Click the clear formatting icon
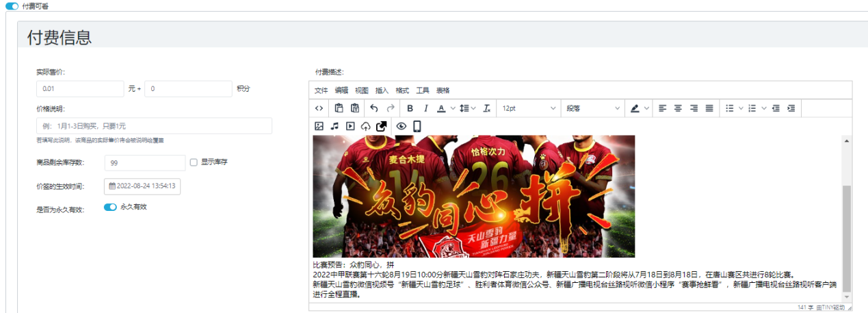Image resolution: width=868 pixels, height=313 pixels. pyautogui.click(x=486, y=108)
